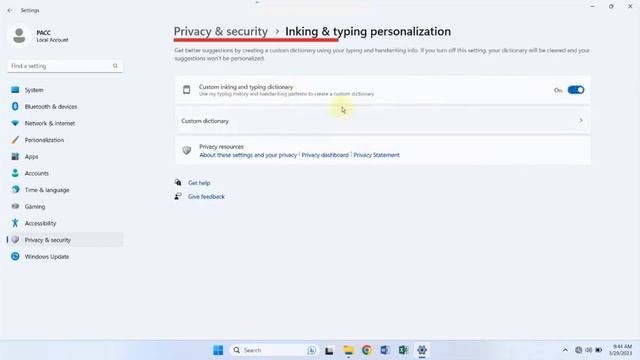640x360 pixels.
Task: Open About these settings and your privacy link
Action: [x=248, y=155]
